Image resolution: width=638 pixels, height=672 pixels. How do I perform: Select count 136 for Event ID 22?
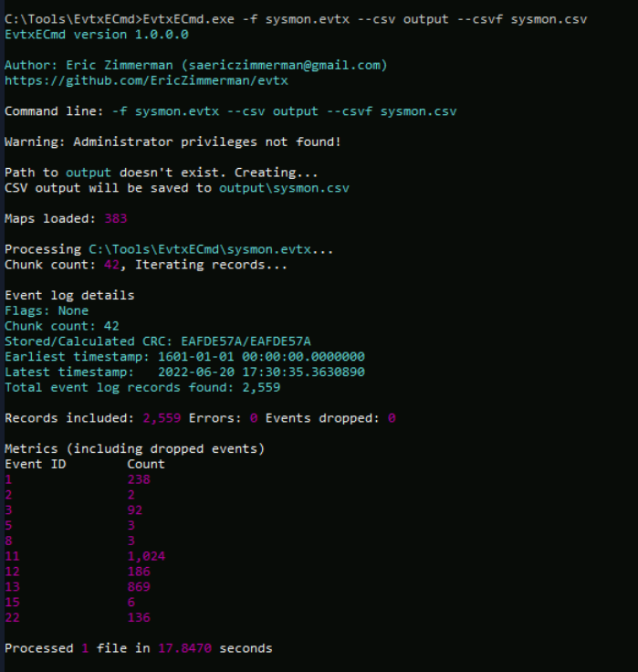(x=139, y=617)
